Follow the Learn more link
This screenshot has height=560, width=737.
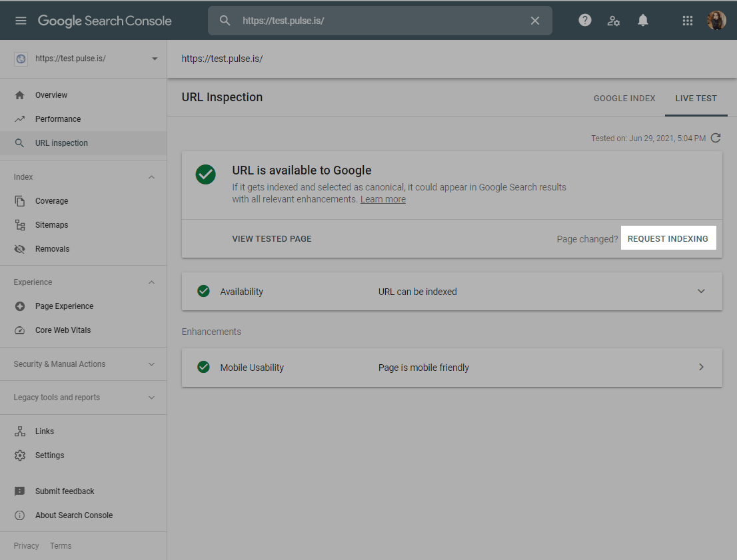(383, 200)
